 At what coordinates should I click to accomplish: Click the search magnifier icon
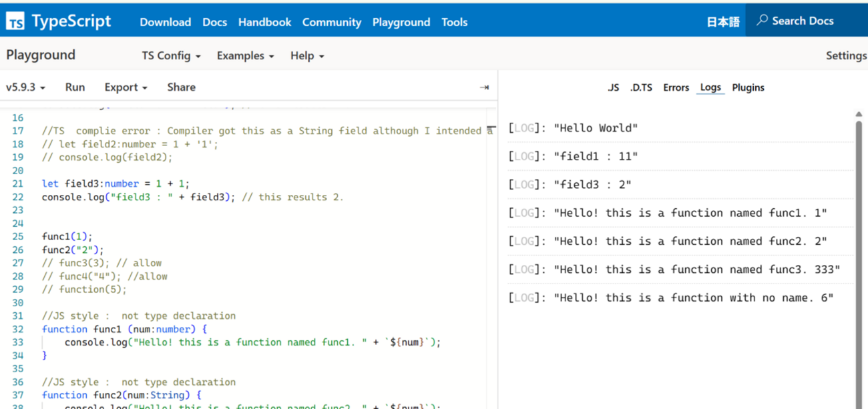(x=762, y=21)
